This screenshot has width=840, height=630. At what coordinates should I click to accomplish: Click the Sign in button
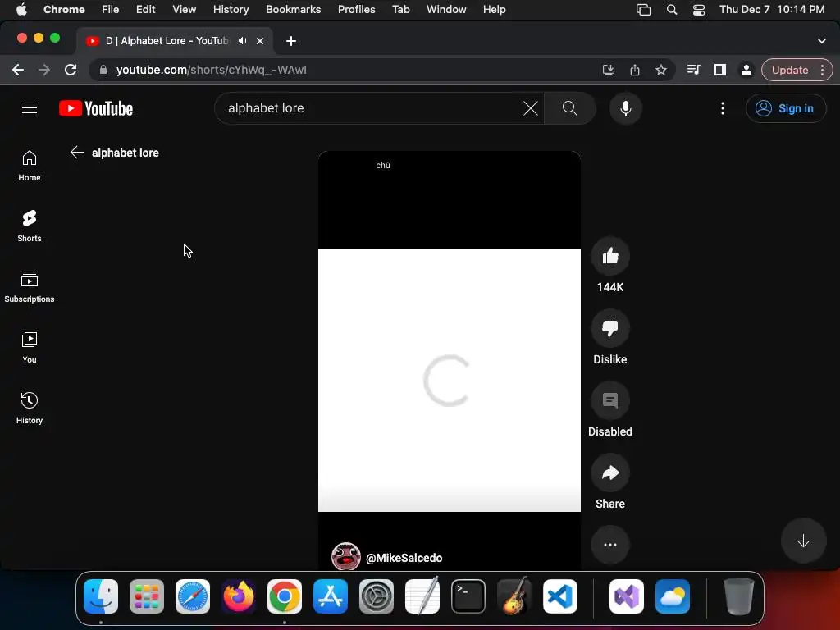click(x=785, y=108)
